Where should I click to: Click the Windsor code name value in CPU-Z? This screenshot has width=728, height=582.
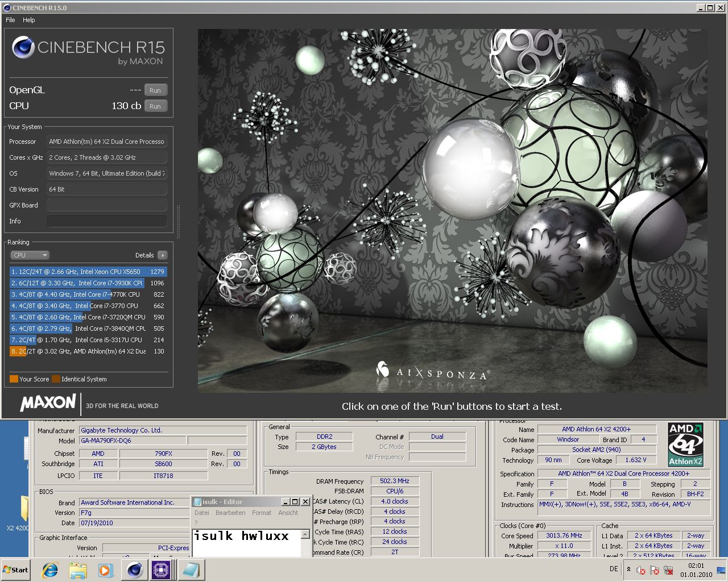click(x=568, y=439)
